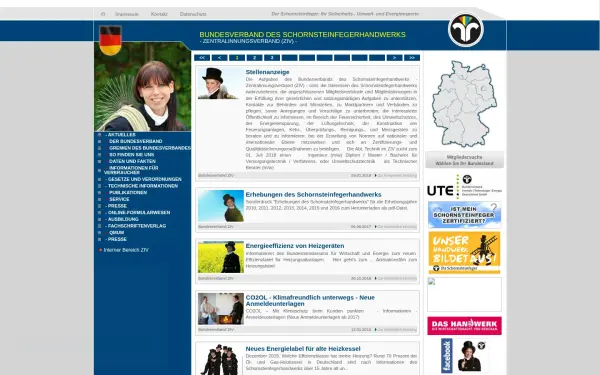600x375 pixels.
Task: Open full Stellenanzeige message link
Action: point(397,176)
